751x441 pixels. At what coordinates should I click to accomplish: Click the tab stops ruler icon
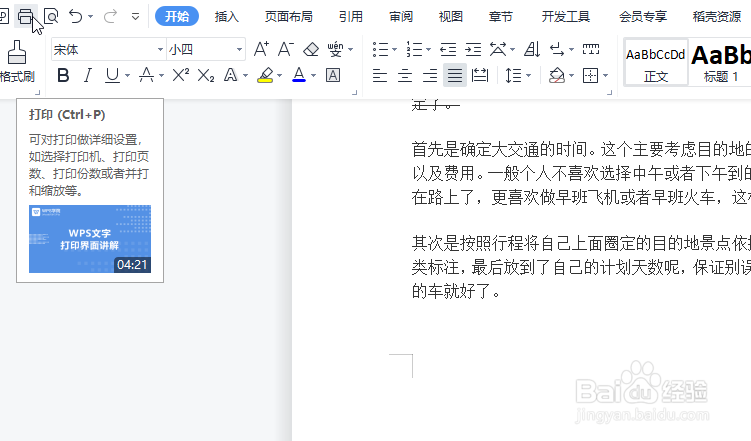(x=591, y=49)
